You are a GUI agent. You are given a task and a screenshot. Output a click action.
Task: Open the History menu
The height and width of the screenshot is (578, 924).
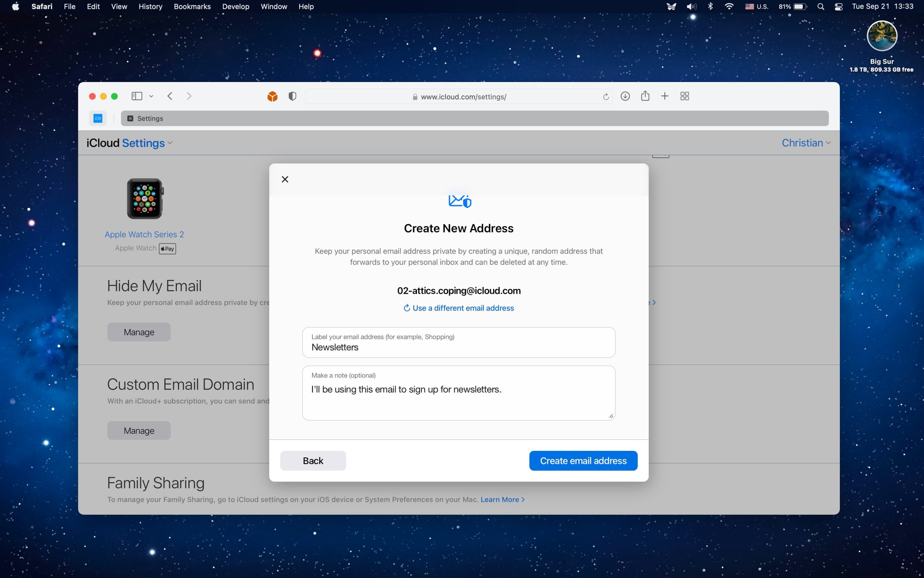[151, 7]
